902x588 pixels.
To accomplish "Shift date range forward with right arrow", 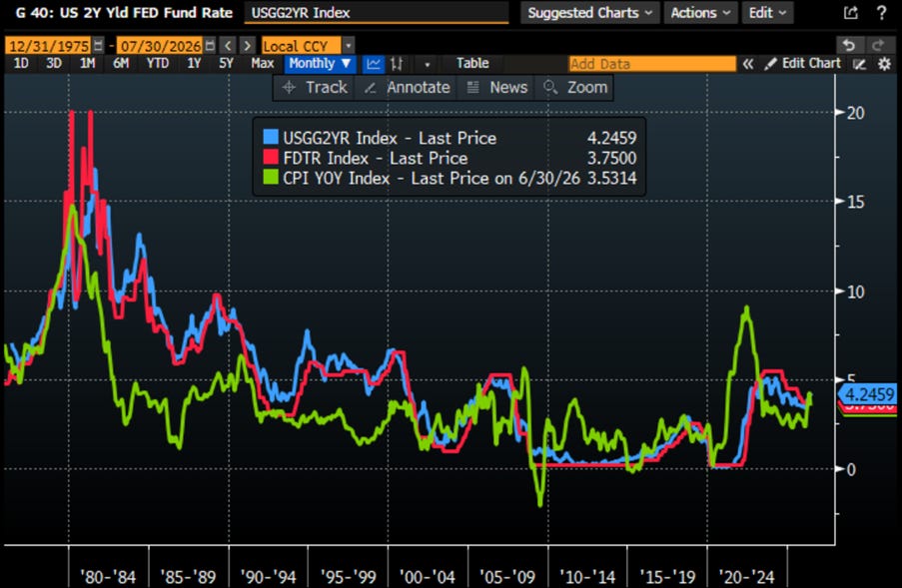I will pos(248,45).
